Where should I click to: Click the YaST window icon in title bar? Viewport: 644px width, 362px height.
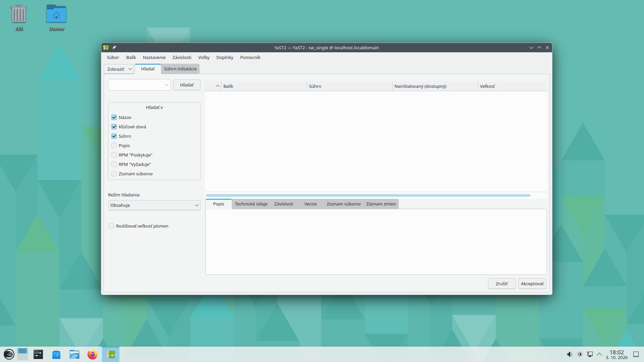pos(106,48)
